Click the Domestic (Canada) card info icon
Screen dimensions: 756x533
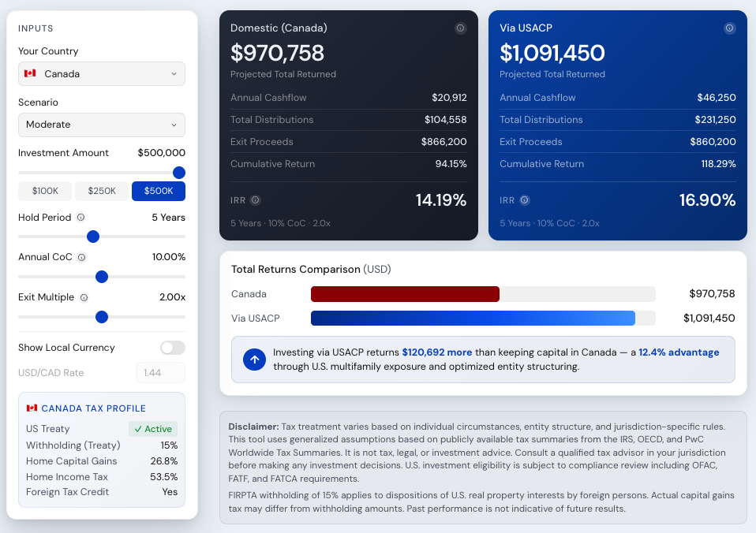460,28
